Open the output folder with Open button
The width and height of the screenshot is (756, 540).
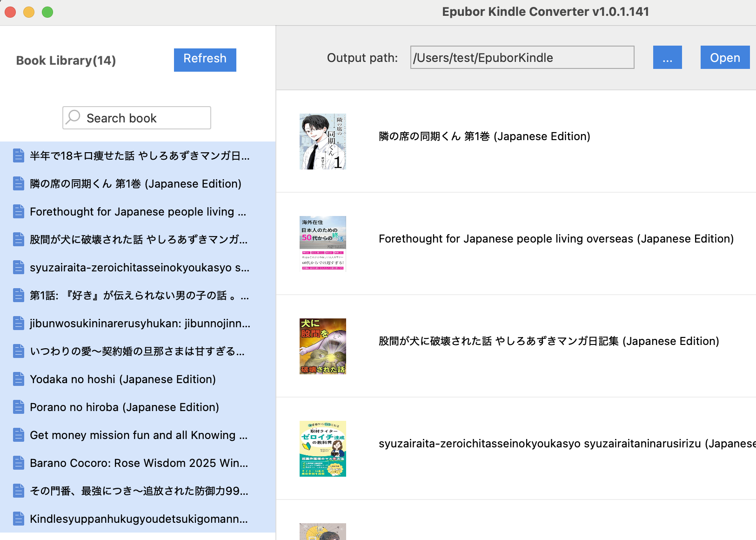click(x=725, y=57)
